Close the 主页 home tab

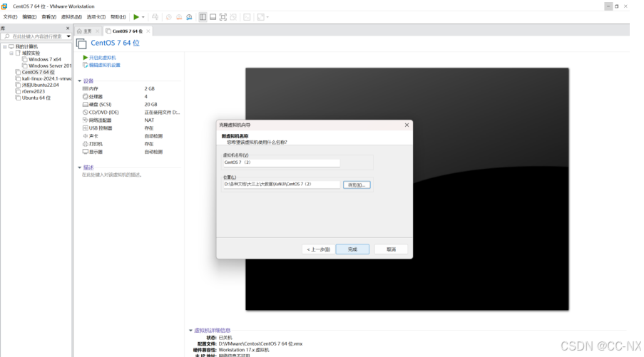(x=97, y=31)
